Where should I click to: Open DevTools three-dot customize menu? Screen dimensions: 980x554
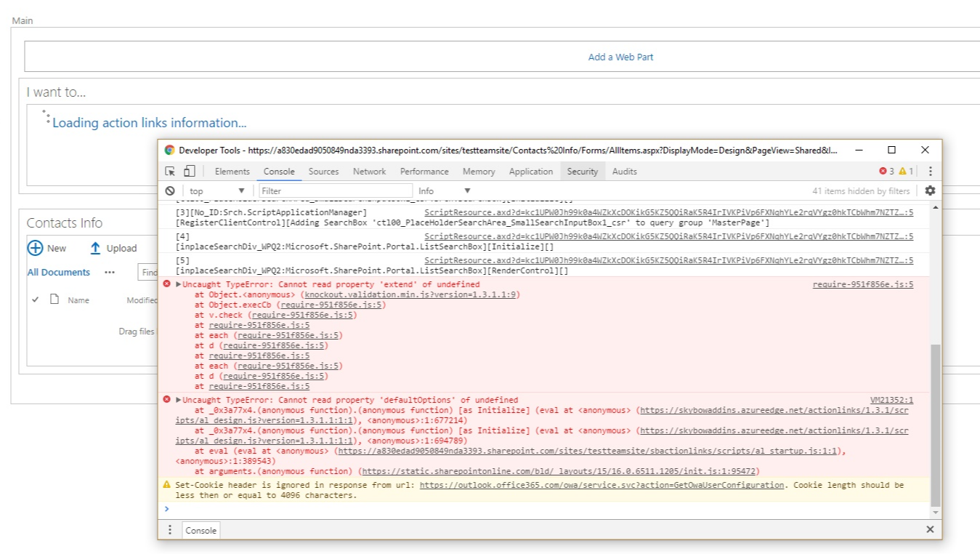(x=930, y=172)
